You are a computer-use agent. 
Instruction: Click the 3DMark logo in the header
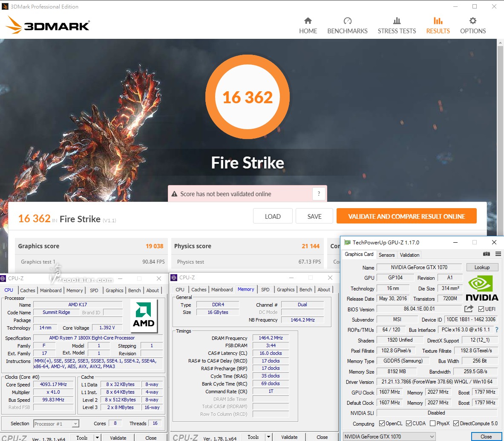coord(48,25)
